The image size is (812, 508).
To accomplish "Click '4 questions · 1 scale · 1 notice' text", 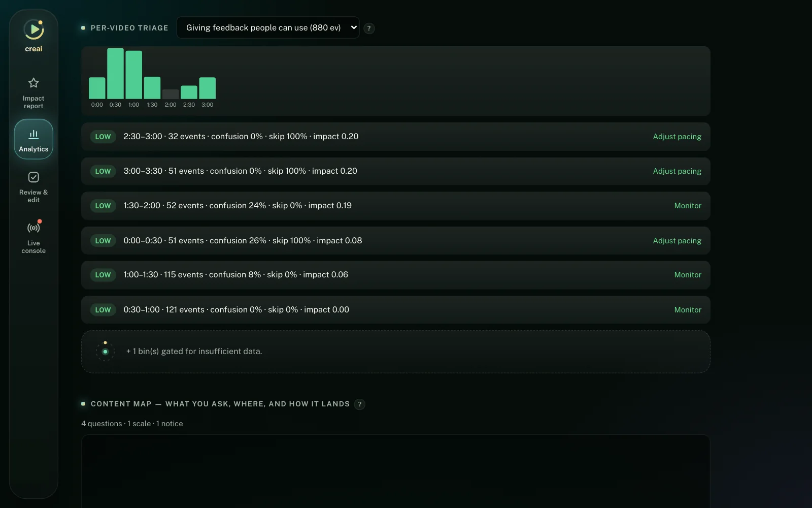I will click(132, 424).
